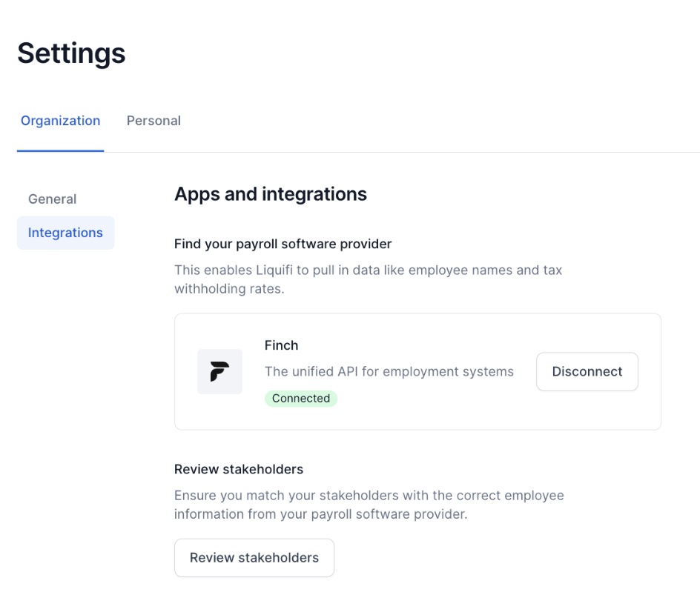
Task: Select Integrations in the settings sidebar
Action: click(65, 233)
